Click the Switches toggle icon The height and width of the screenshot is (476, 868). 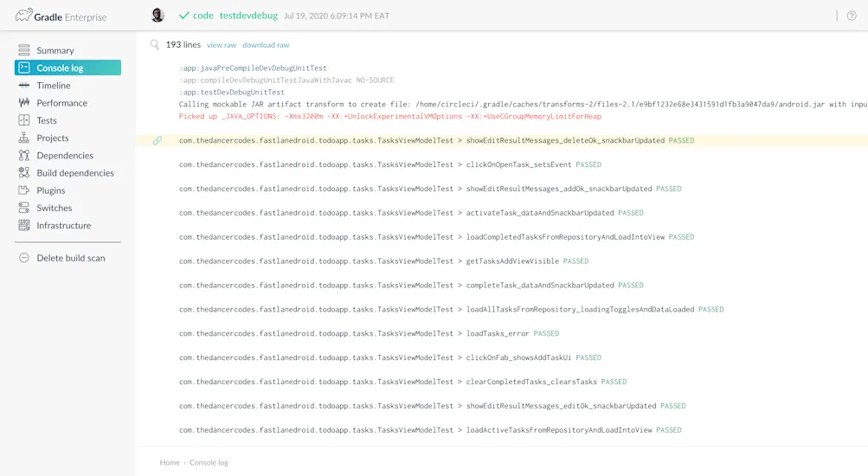(x=24, y=208)
